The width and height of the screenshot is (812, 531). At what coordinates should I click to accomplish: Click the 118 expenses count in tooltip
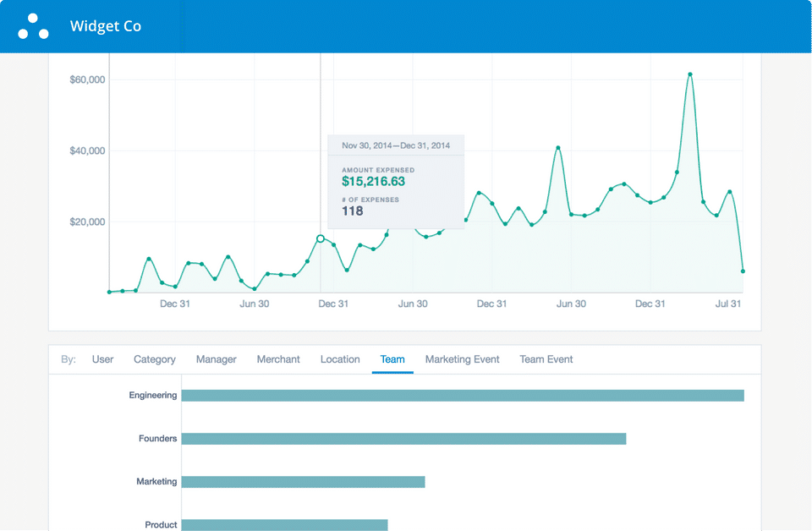tap(352, 211)
